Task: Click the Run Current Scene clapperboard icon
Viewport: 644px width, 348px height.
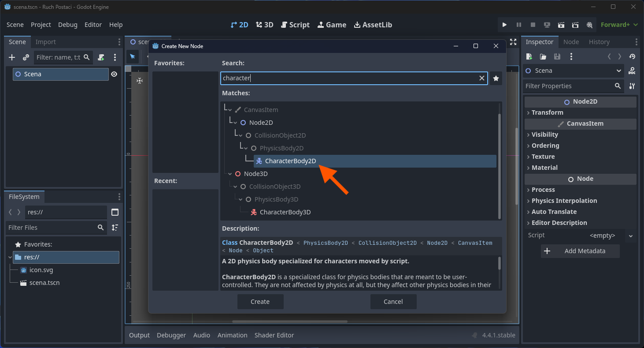Action: point(561,25)
